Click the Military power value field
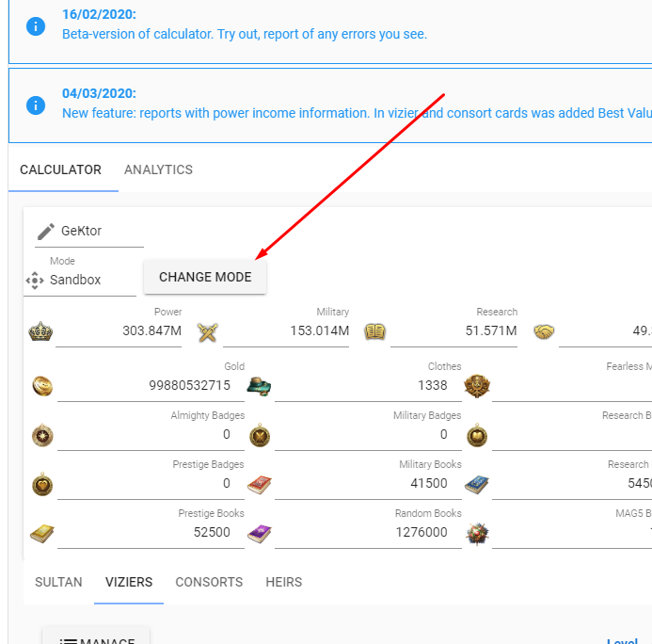652x644 pixels. pos(286,331)
